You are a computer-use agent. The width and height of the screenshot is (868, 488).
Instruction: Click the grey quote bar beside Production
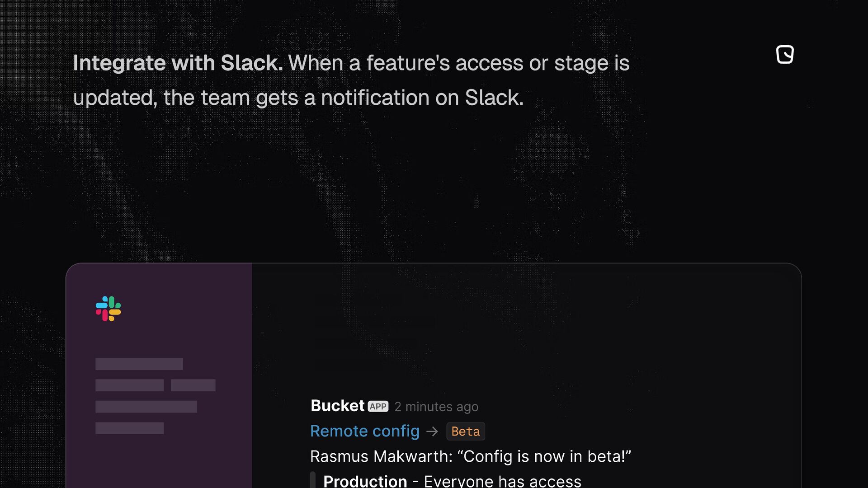click(312, 480)
